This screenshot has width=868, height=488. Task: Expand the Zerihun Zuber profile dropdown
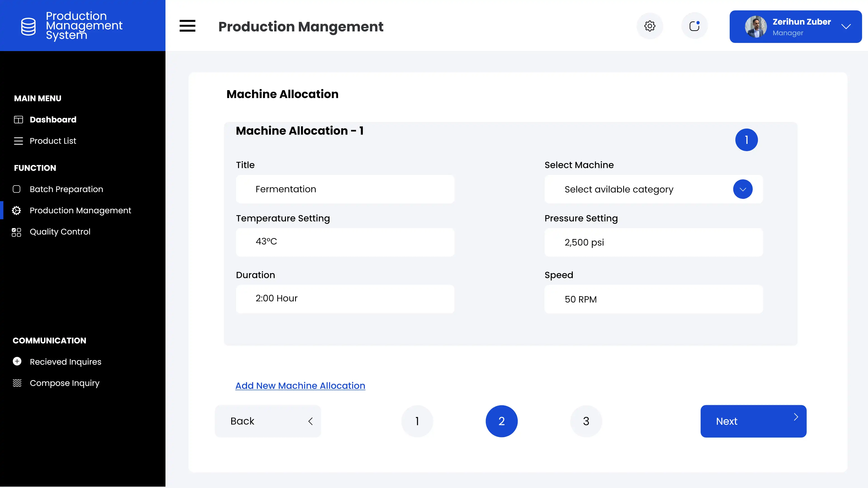846,27
